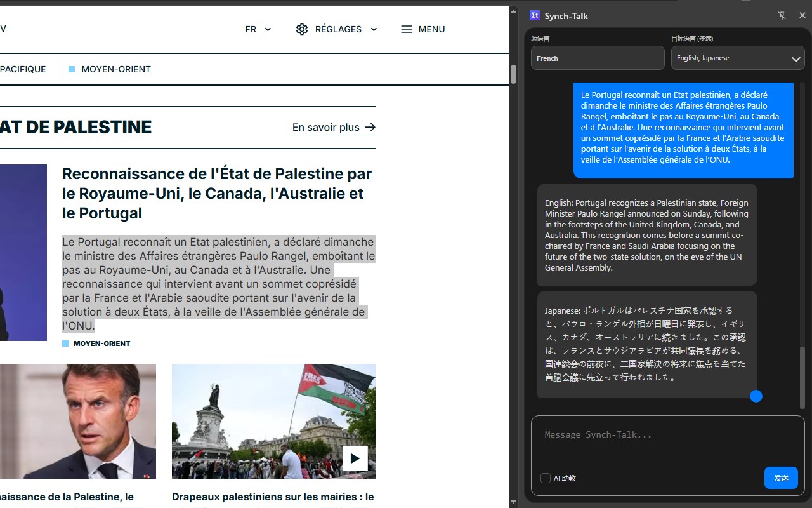Play the Palestinian flags video
Image resolution: width=812 pixels, height=508 pixels.
click(x=355, y=458)
